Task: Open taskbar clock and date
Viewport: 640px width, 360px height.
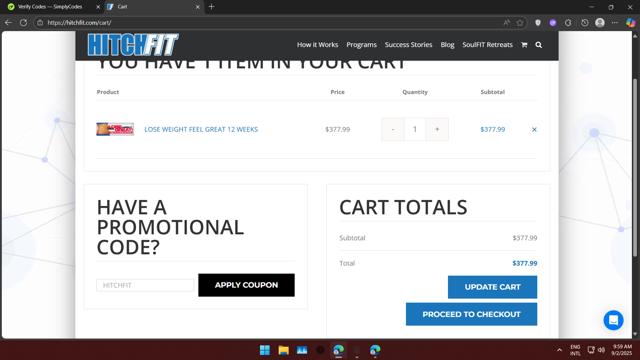Action: tap(621, 350)
